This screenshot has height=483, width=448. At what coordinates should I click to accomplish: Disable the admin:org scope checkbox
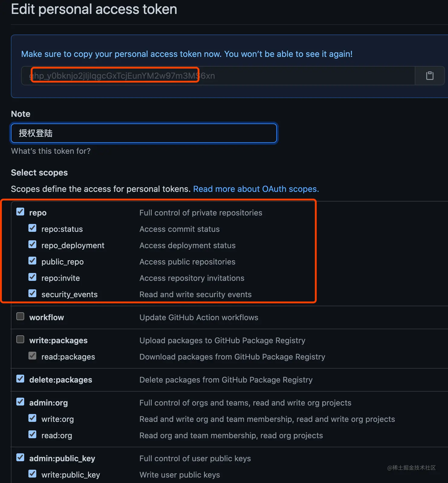[x=20, y=402]
